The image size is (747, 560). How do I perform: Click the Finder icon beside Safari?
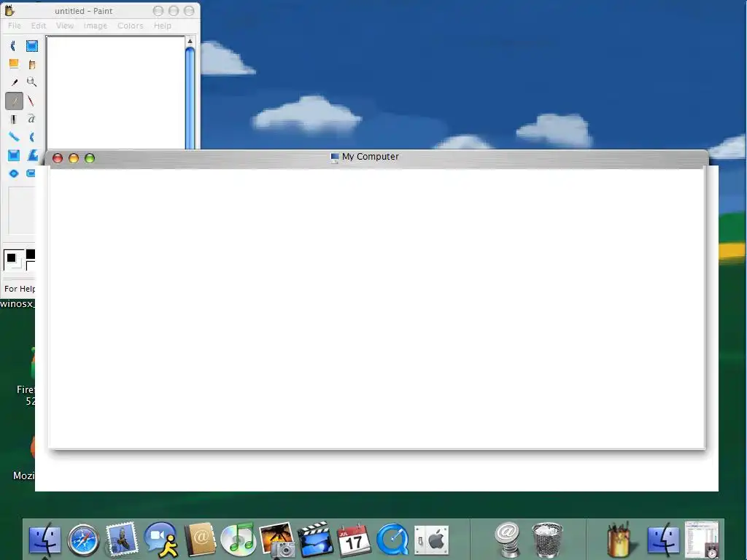pyautogui.click(x=44, y=540)
